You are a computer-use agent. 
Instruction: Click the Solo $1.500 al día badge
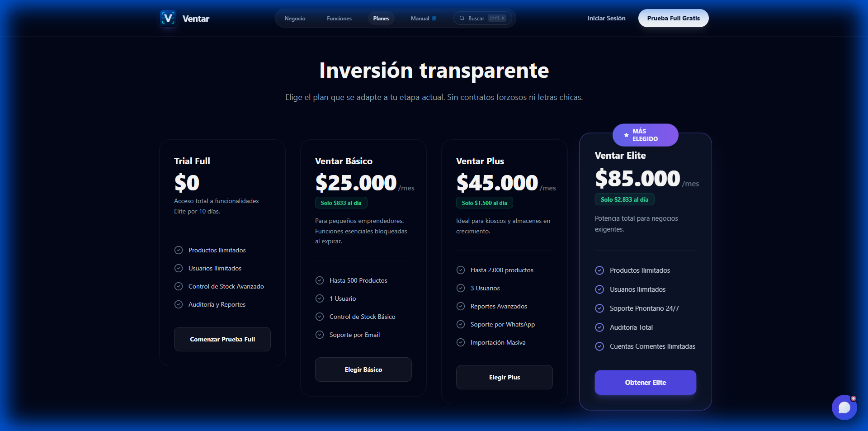pos(484,203)
